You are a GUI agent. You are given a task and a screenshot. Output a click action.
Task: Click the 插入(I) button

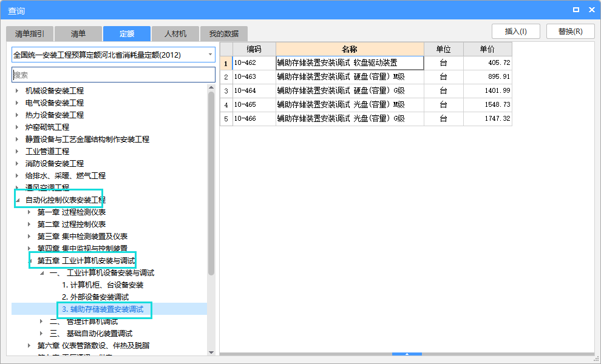tap(516, 32)
